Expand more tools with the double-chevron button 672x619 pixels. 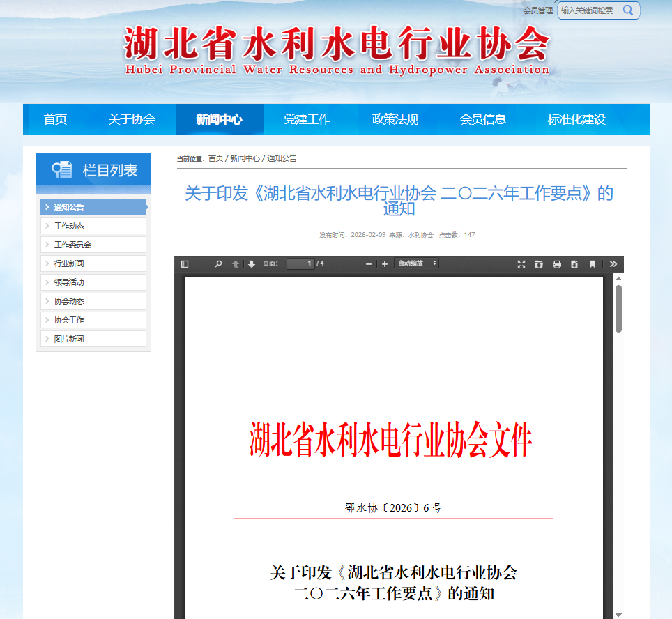point(613,264)
